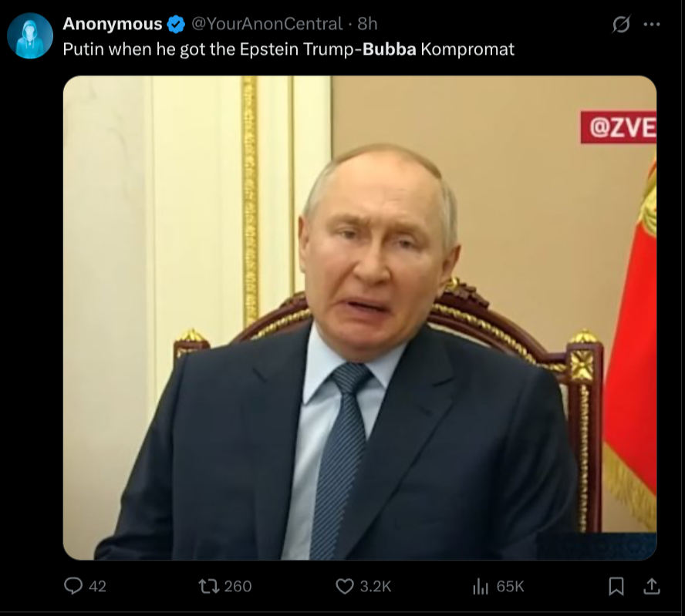The height and width of the screenshot is (616, 685).
Task: Open the share post icon
Action: [651, 586]
